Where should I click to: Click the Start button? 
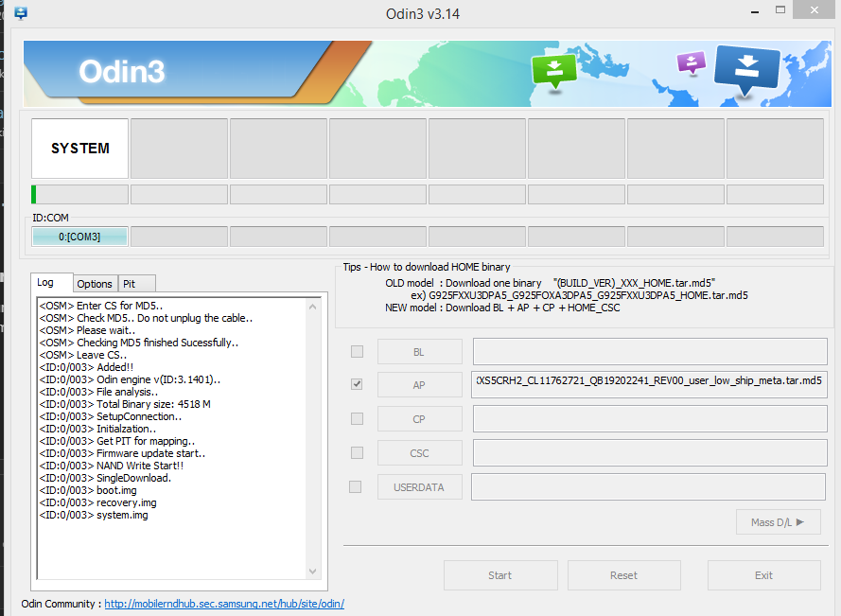500,575
